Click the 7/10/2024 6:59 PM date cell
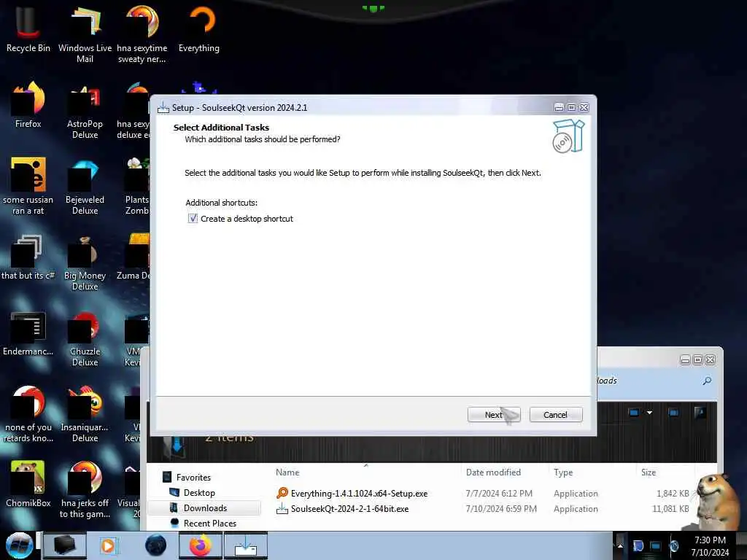The width and height of the screenshot is (747, 560). (x=500, y=508)
